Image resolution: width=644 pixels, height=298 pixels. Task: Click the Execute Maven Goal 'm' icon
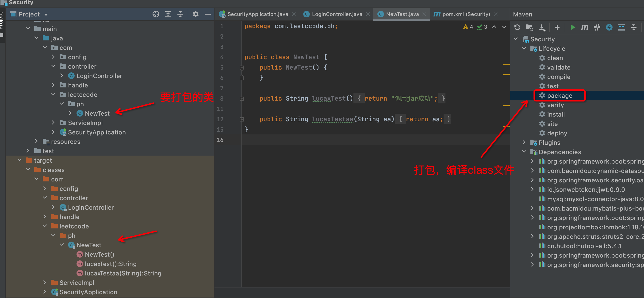[584, 27]
